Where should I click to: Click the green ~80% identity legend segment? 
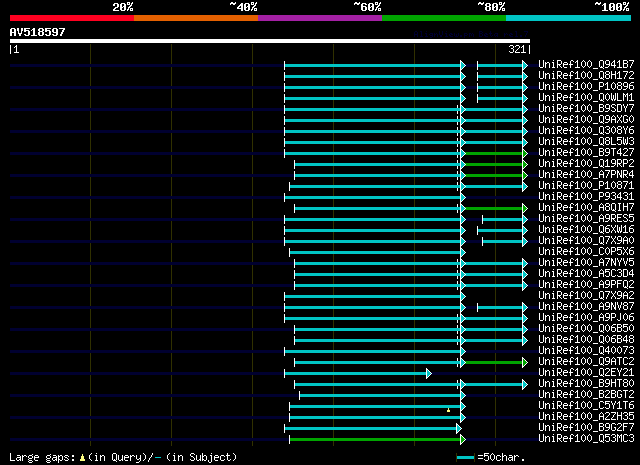coord(444,18)
